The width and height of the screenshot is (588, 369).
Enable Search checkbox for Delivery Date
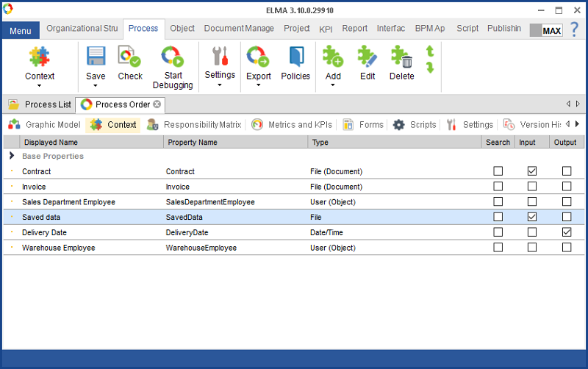click(498, 232)
